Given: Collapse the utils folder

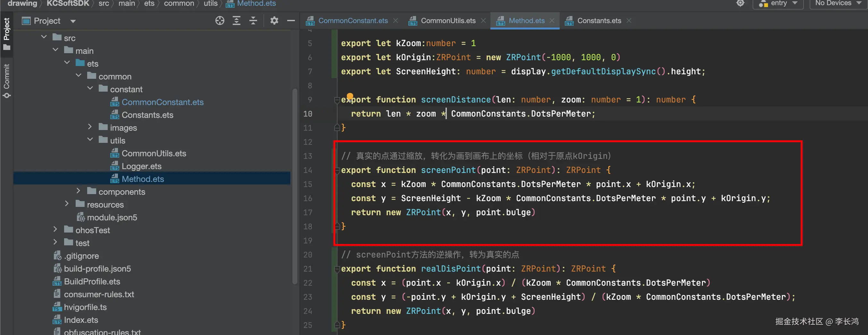Looking at the screenshot, I should click(x=90, y=139).
